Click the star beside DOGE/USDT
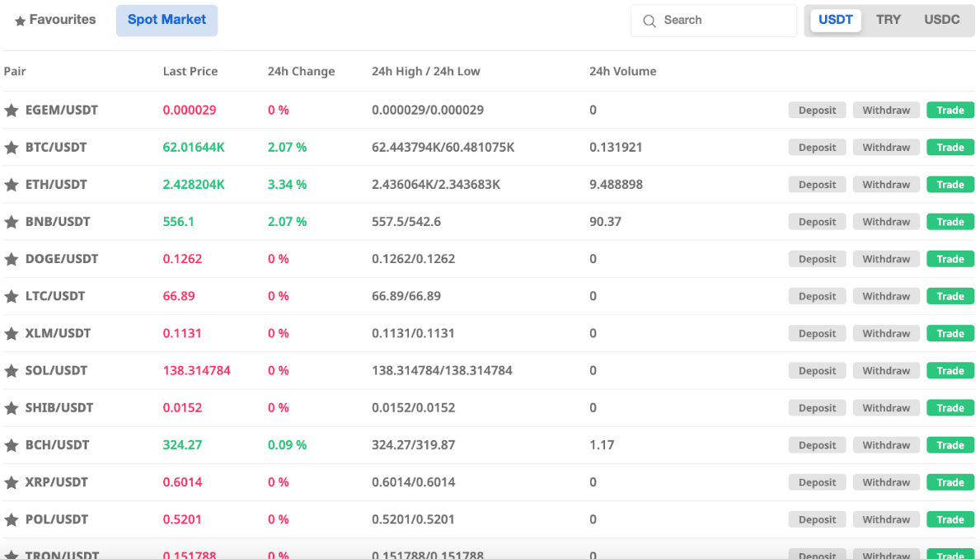The image size is (980, 559). [x=12, y=259]
